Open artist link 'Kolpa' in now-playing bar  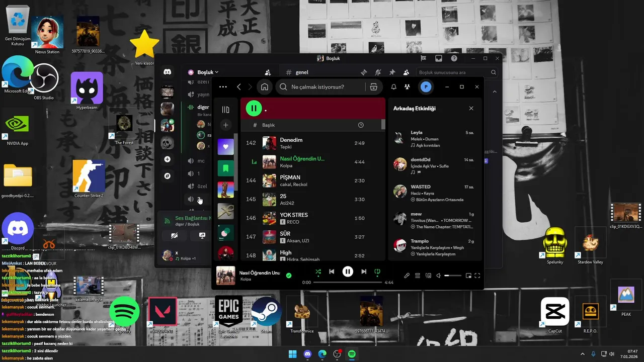click(x=245, y=279)
